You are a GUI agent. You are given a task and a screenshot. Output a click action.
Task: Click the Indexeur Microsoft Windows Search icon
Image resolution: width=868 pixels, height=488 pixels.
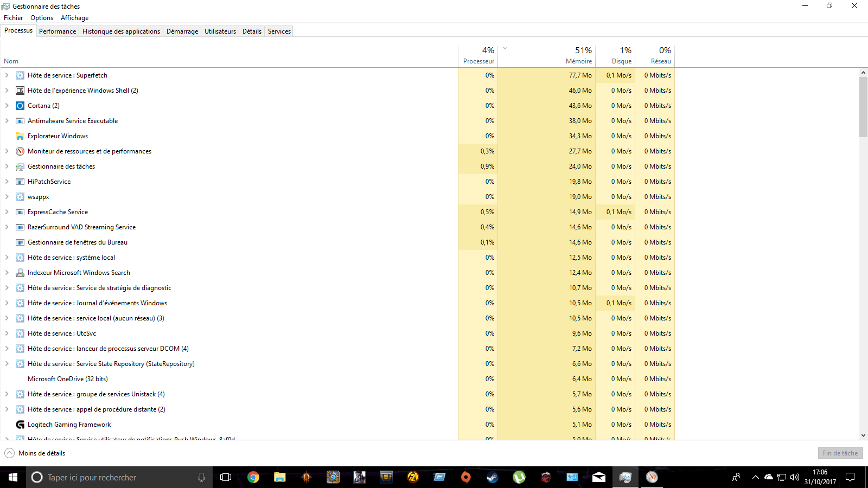(x=20, y=273)
